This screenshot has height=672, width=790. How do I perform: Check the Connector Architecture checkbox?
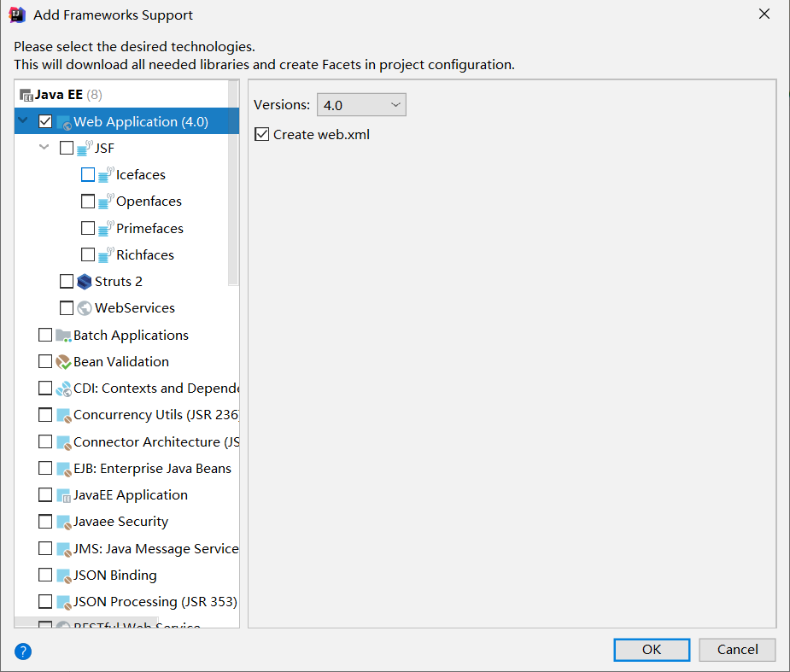(x=45, y=441)
